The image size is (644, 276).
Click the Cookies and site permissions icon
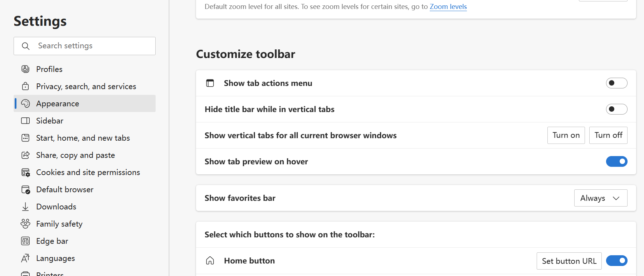pyautogui.click(x=25, y=173)
